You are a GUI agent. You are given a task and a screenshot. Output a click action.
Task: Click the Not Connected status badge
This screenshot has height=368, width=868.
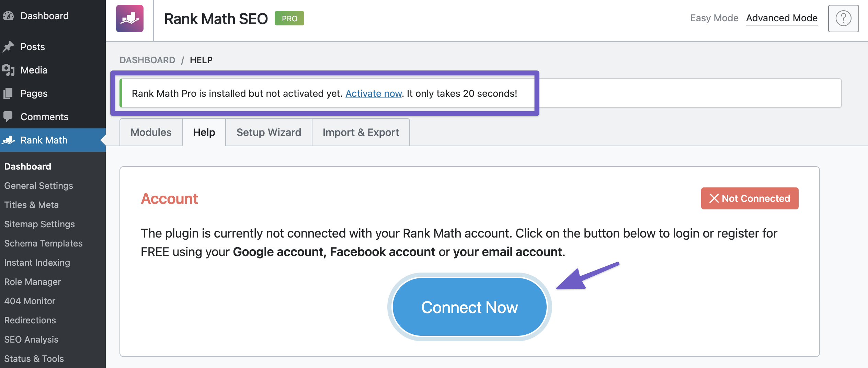click(x=750, y=198)
